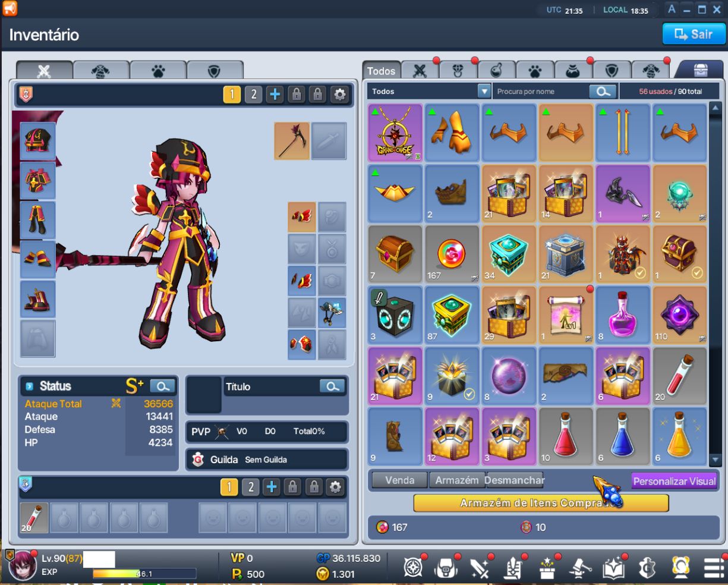Toggle the first consumable preset lock
The image size is (728, 585).
pyautogui.click(x=292, y=487)
